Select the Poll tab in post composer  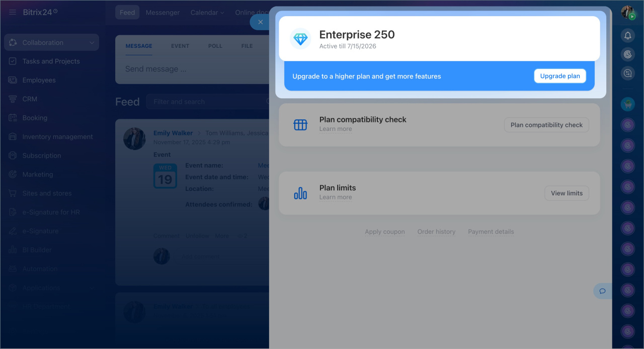(x=215, y=46)
